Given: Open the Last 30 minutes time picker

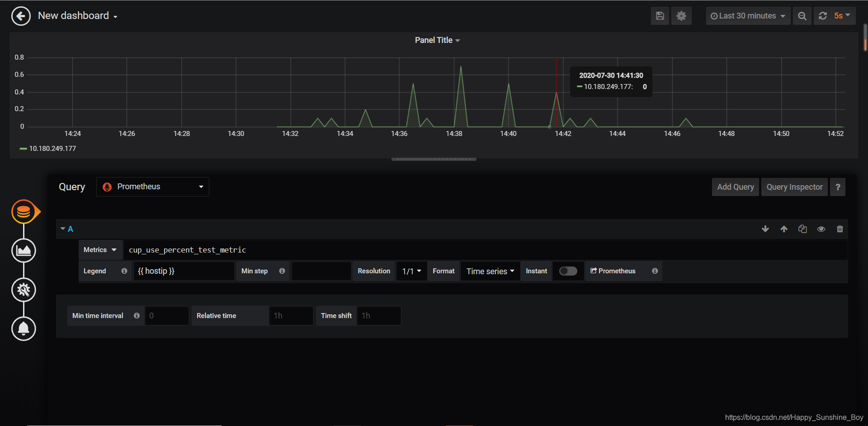Looking at the screenshot, I should pyautogui.click(x=748, y=16).
